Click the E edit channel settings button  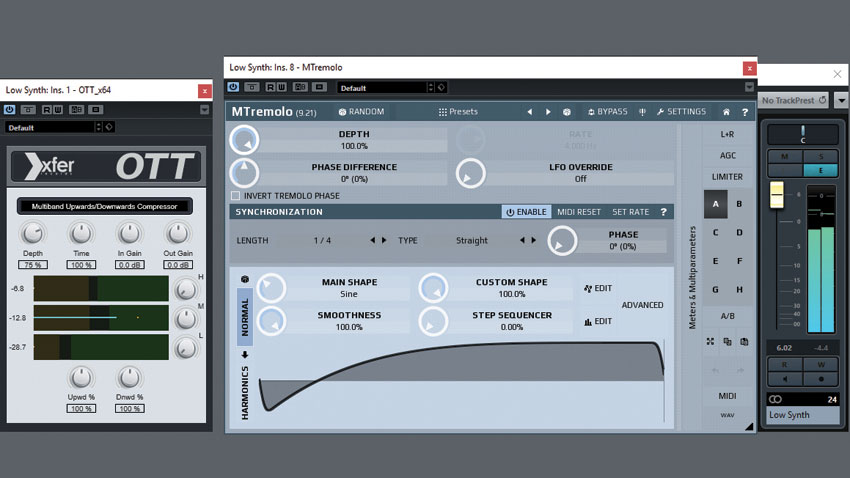(x=821, y=170)
